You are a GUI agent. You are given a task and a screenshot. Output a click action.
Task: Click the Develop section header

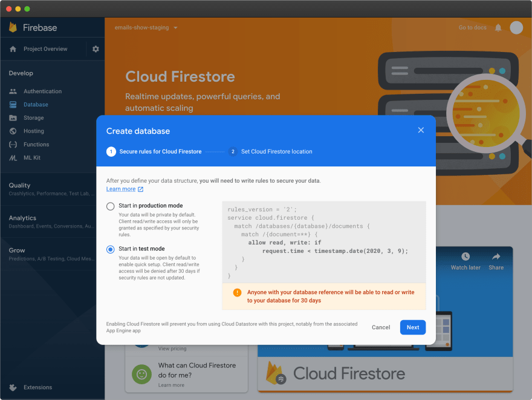[x=21, y=73]
